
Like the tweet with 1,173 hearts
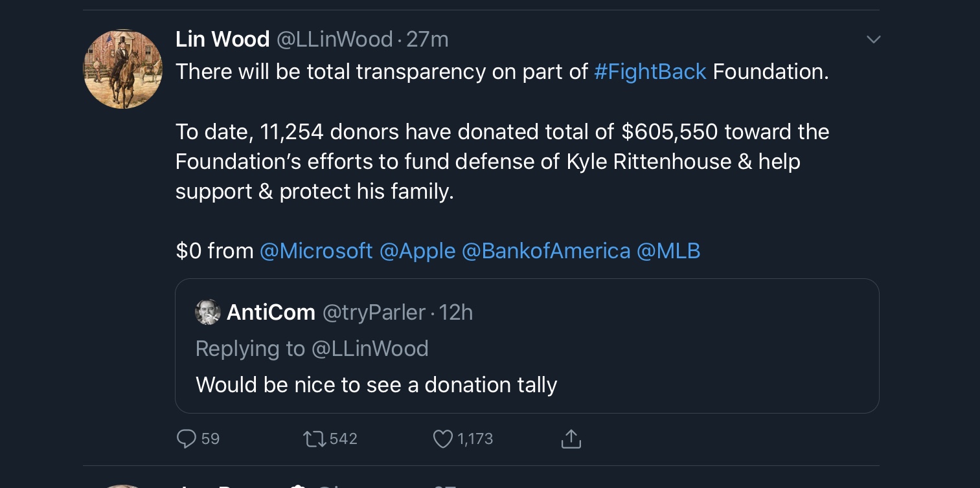442,439
